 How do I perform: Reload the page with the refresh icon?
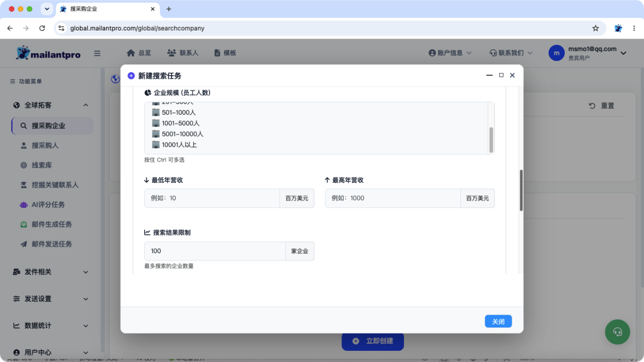point(42,28)
